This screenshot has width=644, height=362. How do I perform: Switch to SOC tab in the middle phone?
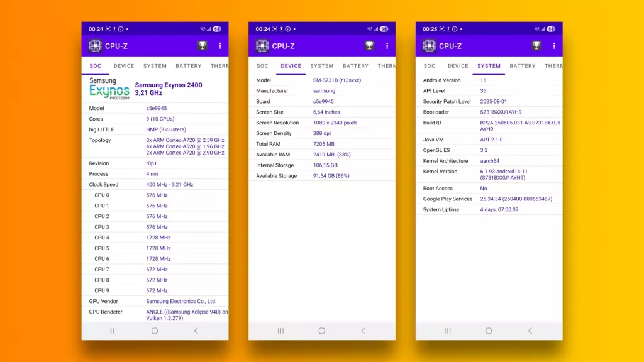[262, 66]
